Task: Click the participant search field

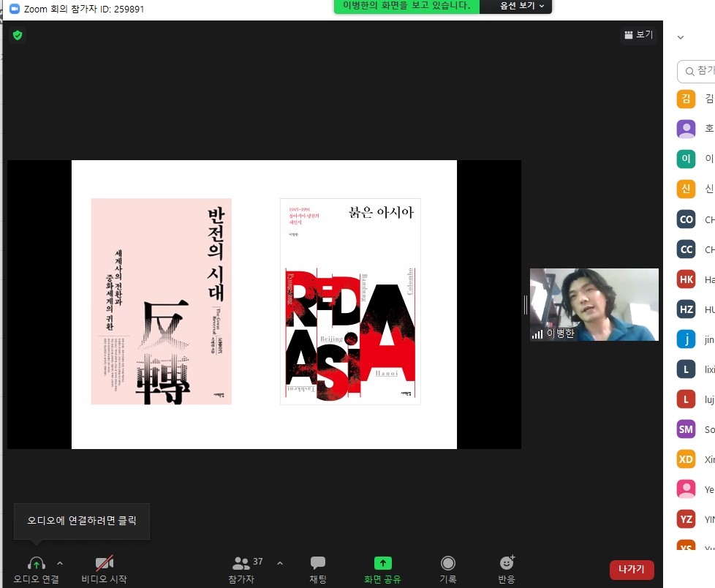Action: click(x=698, y=71)
